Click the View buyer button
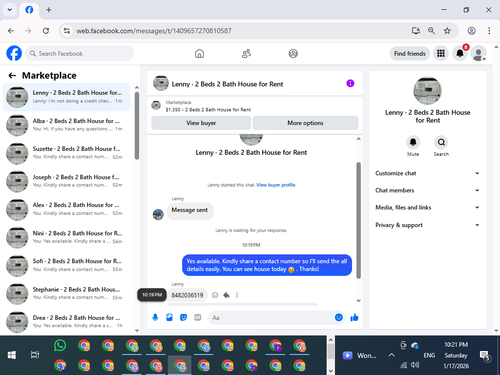 click(x=201, y=123)
